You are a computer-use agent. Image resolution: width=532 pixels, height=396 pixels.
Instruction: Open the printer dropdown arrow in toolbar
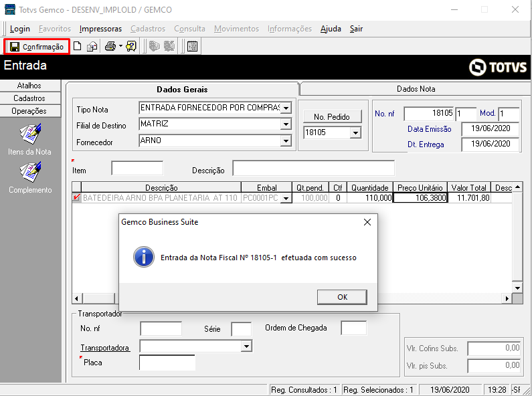tap(120, 45)
